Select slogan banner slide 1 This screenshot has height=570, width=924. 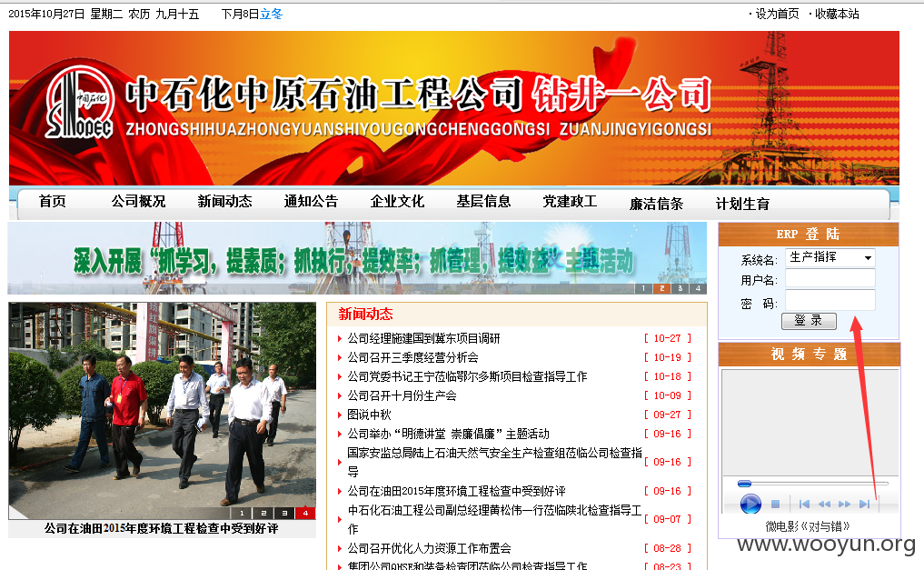643,288
